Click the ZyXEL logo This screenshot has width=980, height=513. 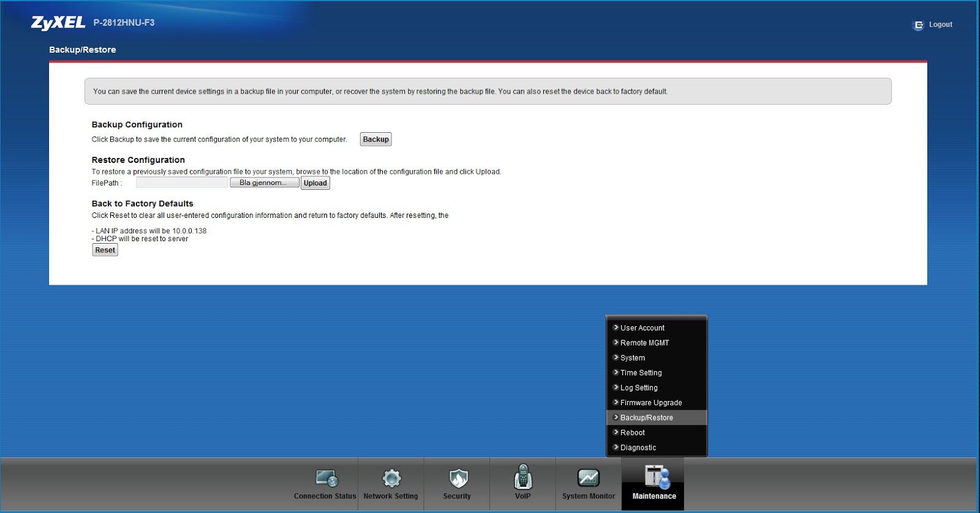58,23
